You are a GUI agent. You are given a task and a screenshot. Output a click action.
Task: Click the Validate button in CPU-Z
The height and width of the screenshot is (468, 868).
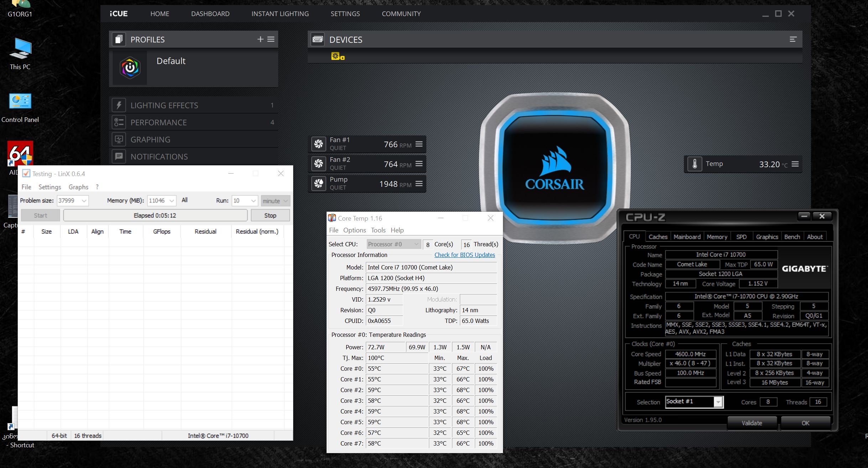pyautogui.click(x=752, y=423)
